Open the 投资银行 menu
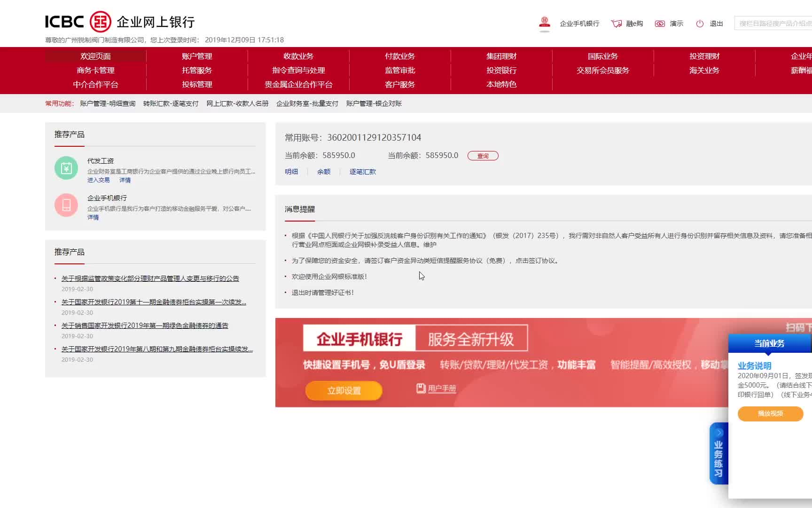The width and height of the screenshot is (812, 508). (x=501, y=70)
